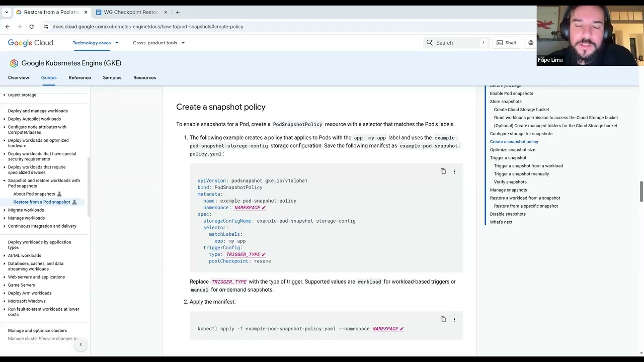This screenshot has width=644, height=362.
Task: Expand Manage workloads in sidebar
Action: pyautogui.click(x=5, y=218)
